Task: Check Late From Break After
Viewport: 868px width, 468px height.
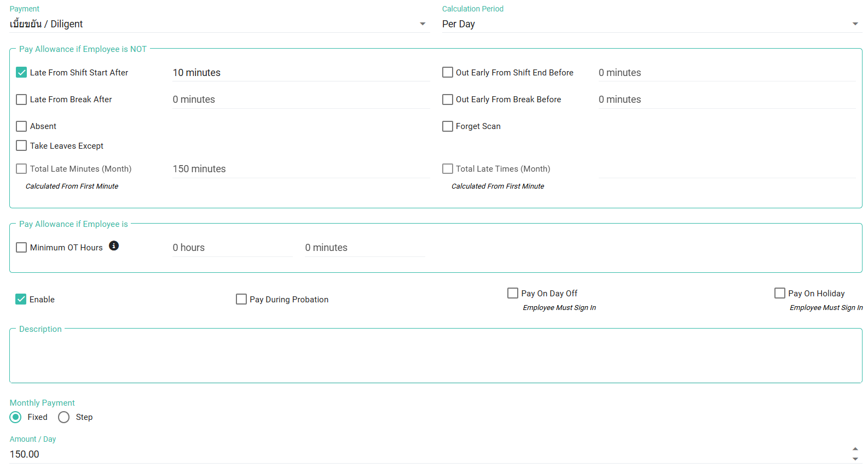Action: coord(21,100)
